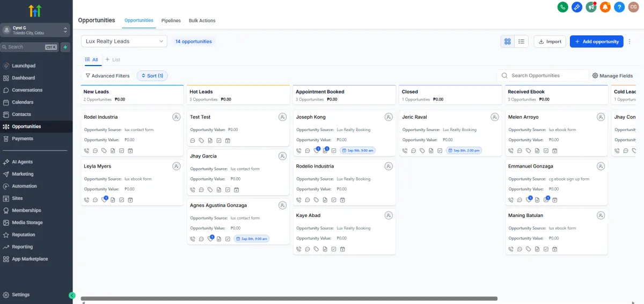Viewport: 644px width, 304px height.
Task: Open Reporting in the sidebar
Action: tap(23, 247)
